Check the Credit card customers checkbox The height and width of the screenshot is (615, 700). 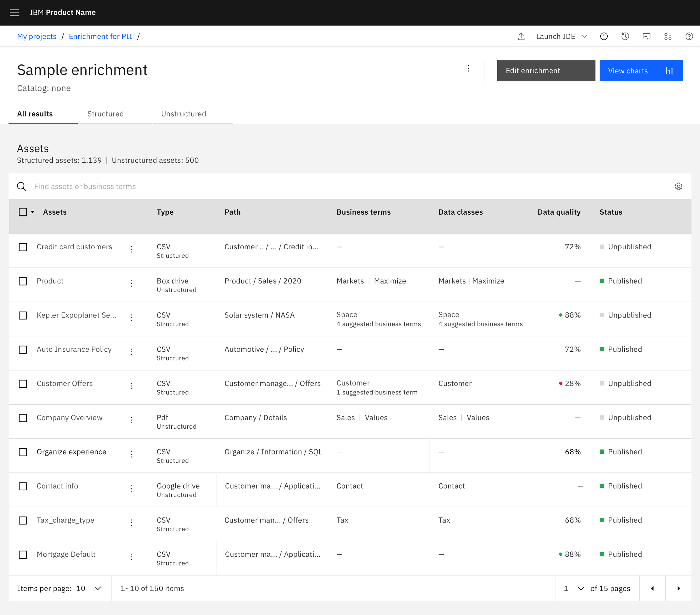click(23, 247)
